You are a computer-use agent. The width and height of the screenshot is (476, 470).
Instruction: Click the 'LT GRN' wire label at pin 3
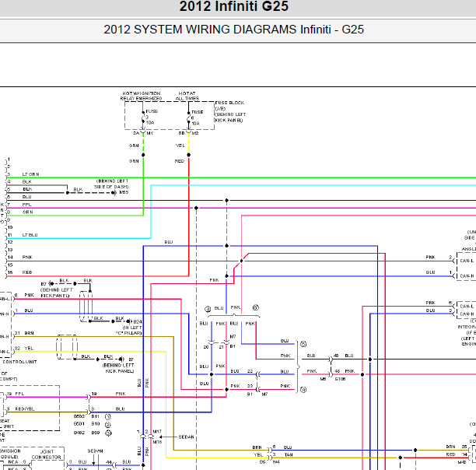click(x=30, y=174)
